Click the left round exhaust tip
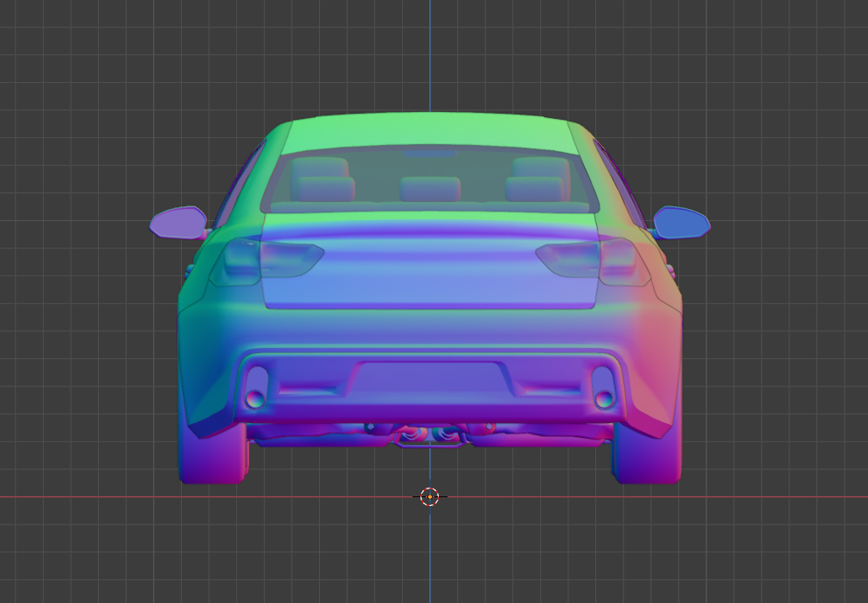This screenshot has width=868, height=603. [254, 399]
